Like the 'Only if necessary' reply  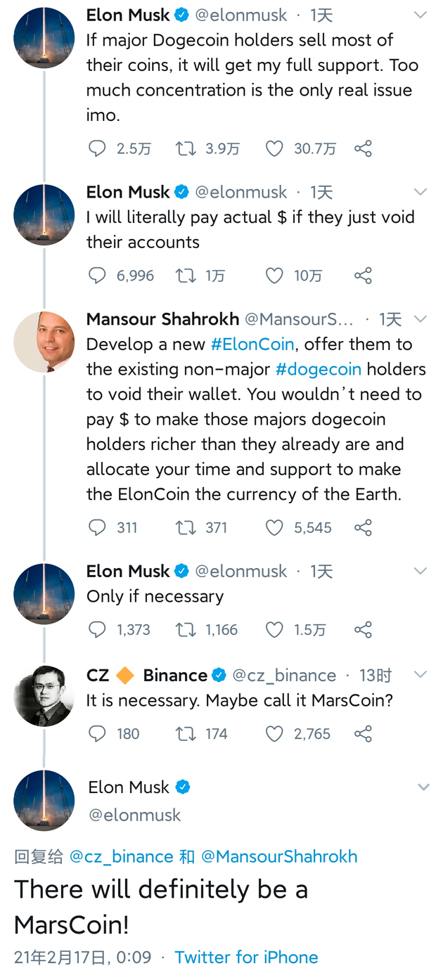(274, 629)
